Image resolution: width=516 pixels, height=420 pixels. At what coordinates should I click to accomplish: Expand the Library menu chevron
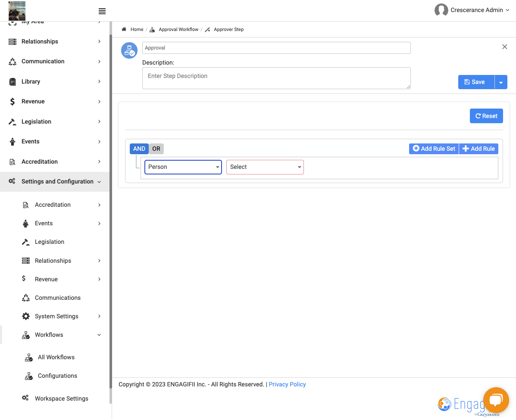click(x=100, y=81)
